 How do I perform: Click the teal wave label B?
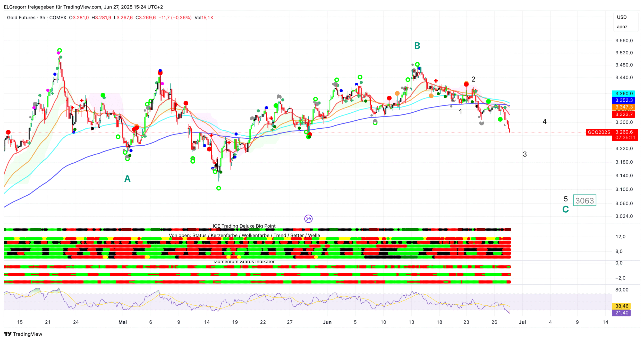pyautogui.click(x=417, y=46)
